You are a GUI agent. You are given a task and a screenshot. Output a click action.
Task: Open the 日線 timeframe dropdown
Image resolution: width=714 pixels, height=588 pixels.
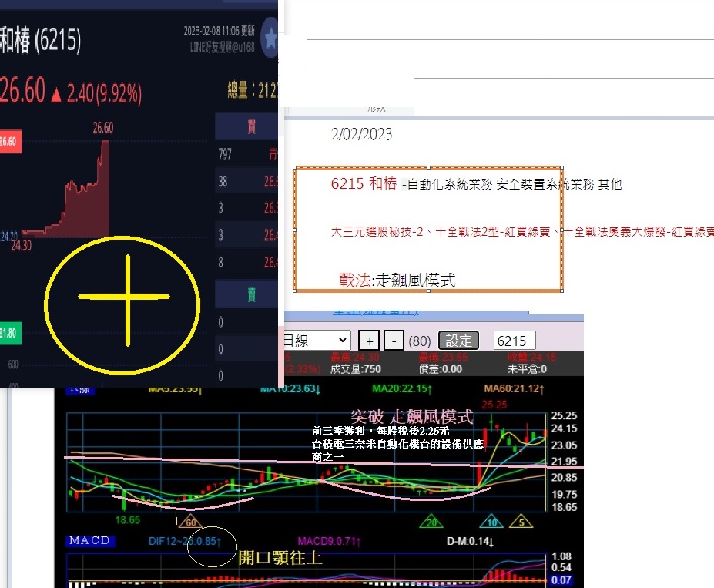tap(317, 340)
